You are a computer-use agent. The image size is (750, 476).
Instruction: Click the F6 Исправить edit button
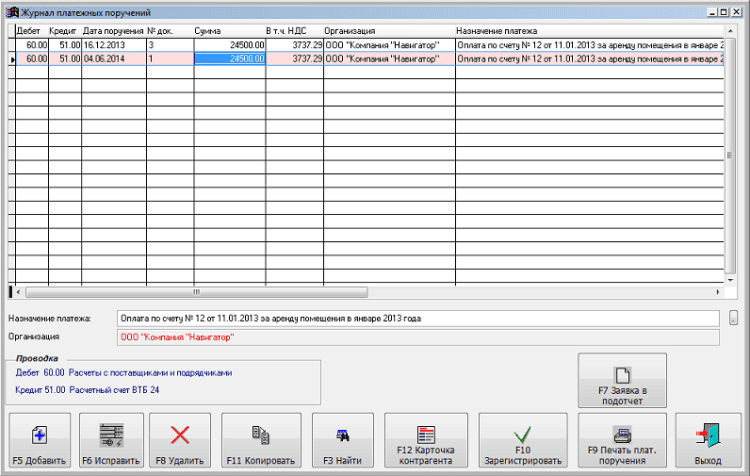click(111, 440)
